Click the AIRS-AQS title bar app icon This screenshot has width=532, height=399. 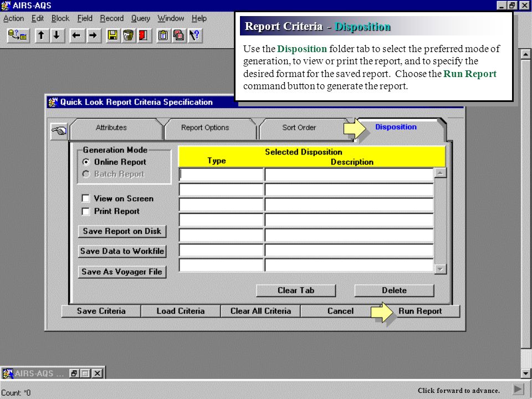6,6
